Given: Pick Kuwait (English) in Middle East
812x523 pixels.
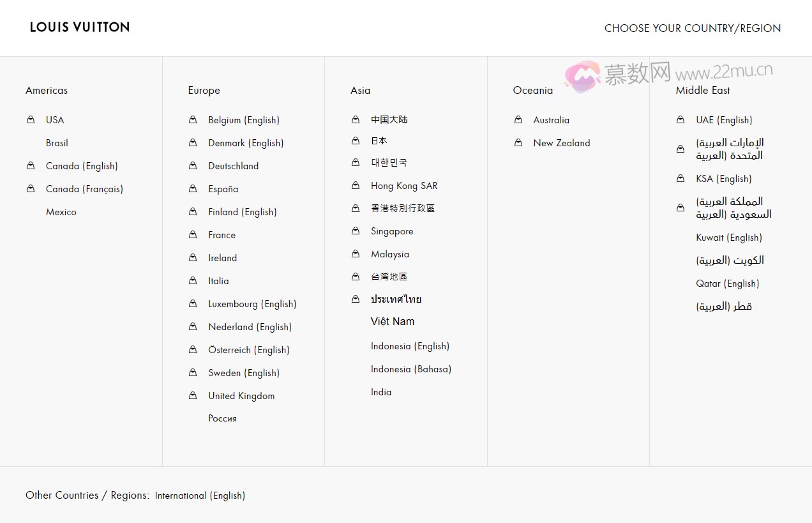Looking at the screenshot, I should pyautogui.click(x=729, y=238).
